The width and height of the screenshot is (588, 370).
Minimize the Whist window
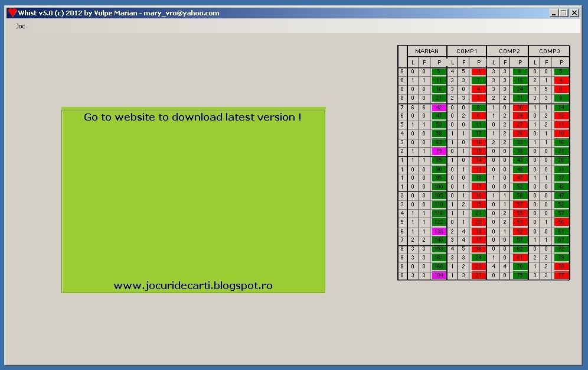554,13
